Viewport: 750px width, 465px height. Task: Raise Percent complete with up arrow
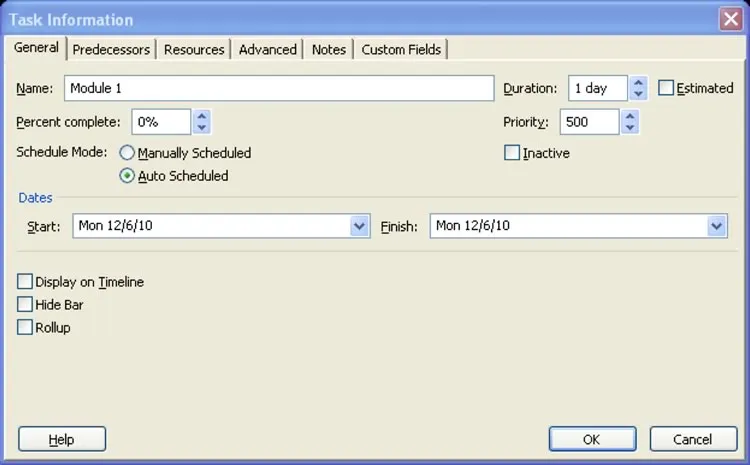tap(202, 116)
